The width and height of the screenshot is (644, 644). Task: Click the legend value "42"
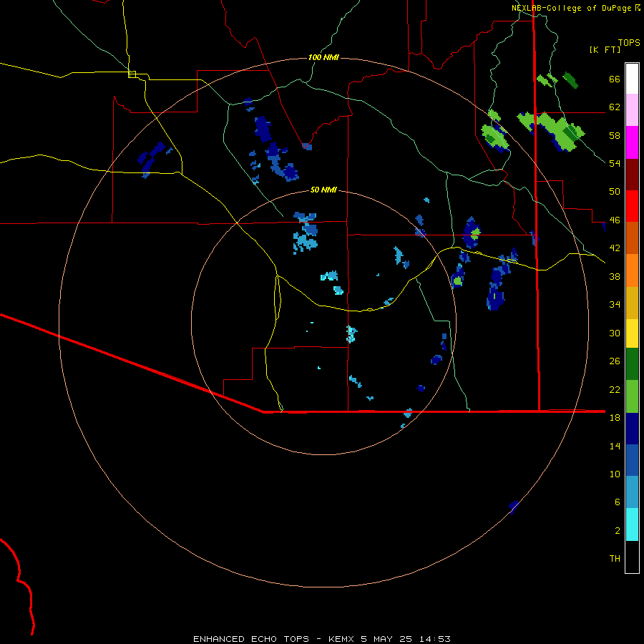615,248
